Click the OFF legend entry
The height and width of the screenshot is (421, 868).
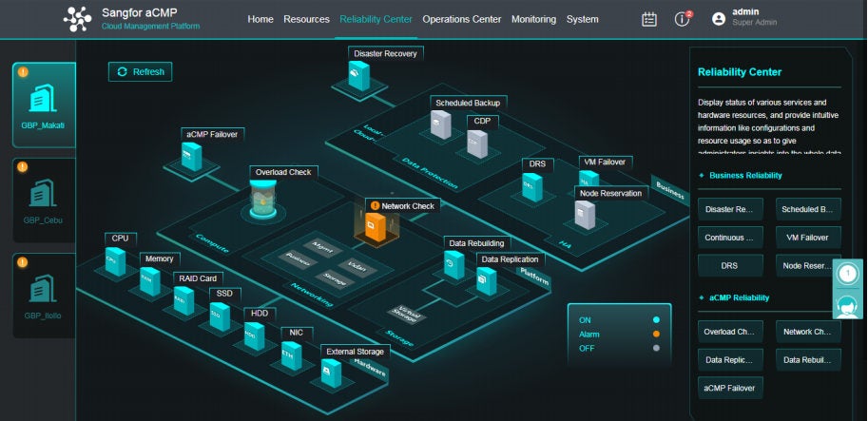point(619,349)
